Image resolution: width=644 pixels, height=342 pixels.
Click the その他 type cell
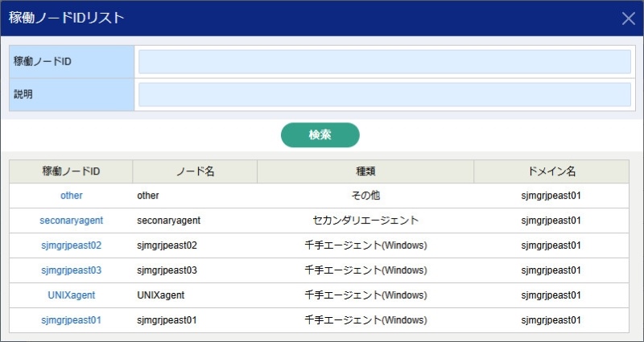click(365, 196)
